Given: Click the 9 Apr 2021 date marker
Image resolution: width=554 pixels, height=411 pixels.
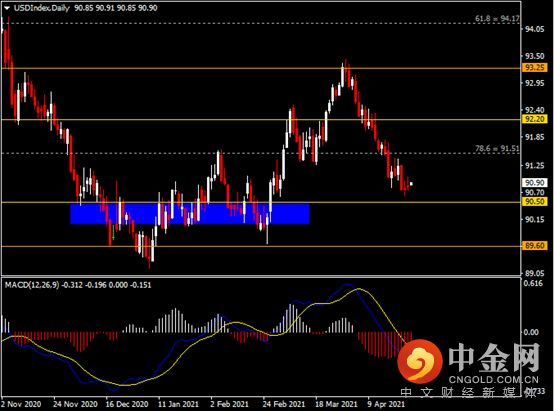Looking at the screenshot, I should (386, 404).
